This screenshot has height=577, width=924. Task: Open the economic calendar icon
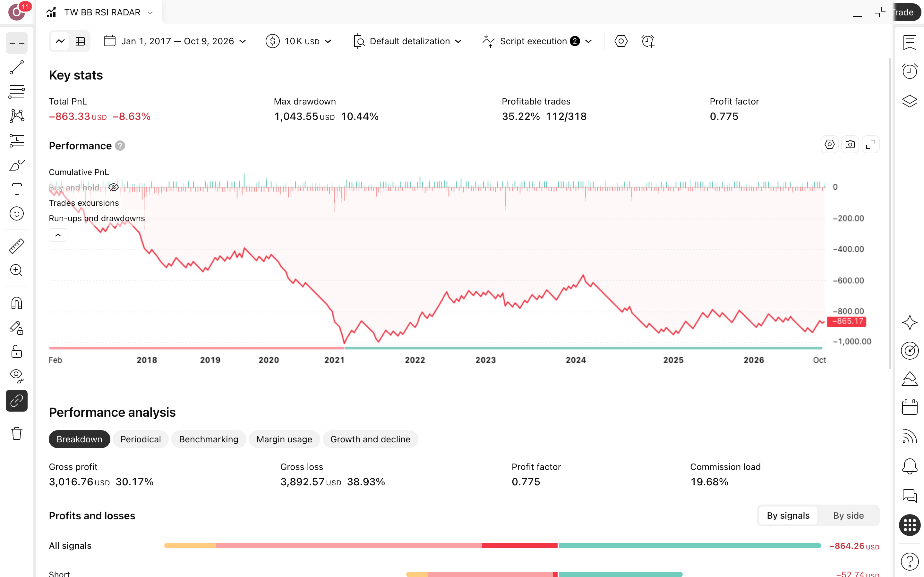tap(910, 407)
